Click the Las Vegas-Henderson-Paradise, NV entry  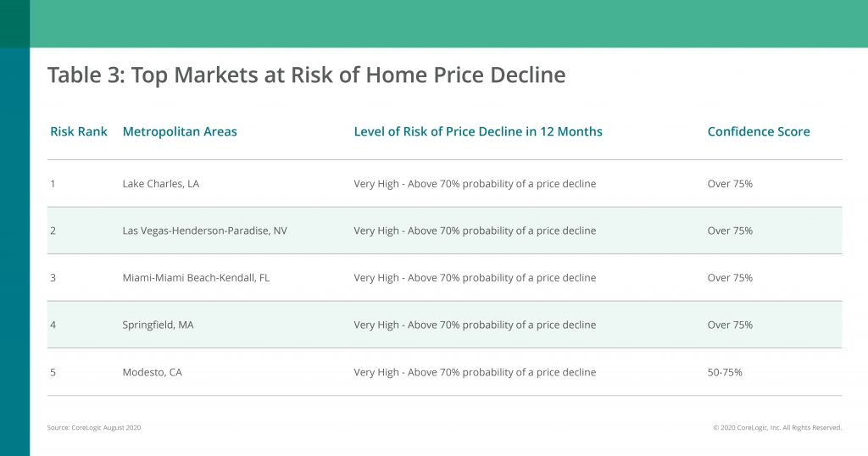(205, 231)
